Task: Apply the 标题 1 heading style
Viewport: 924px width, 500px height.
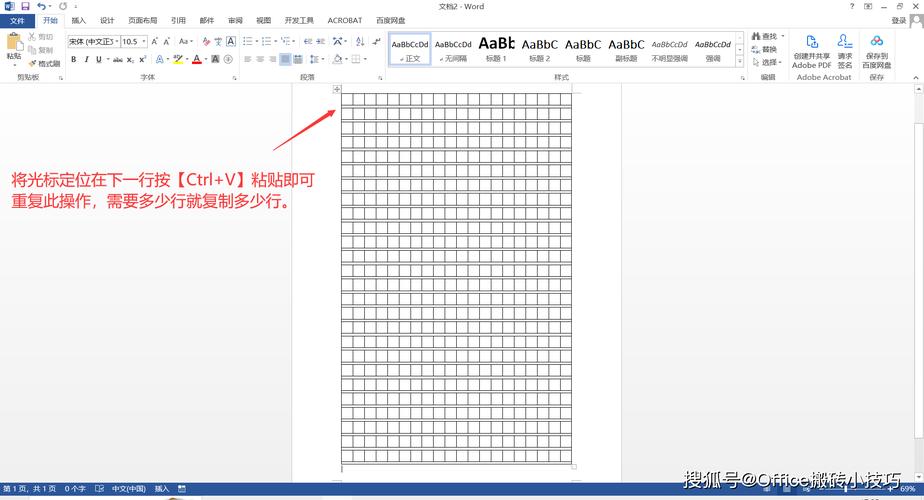Action: [x=496, y=48]
